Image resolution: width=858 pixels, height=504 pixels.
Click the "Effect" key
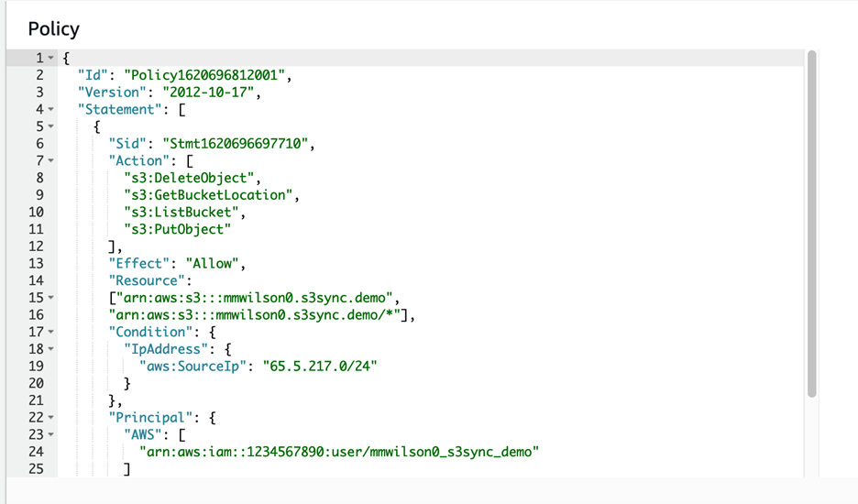[139, 263]
